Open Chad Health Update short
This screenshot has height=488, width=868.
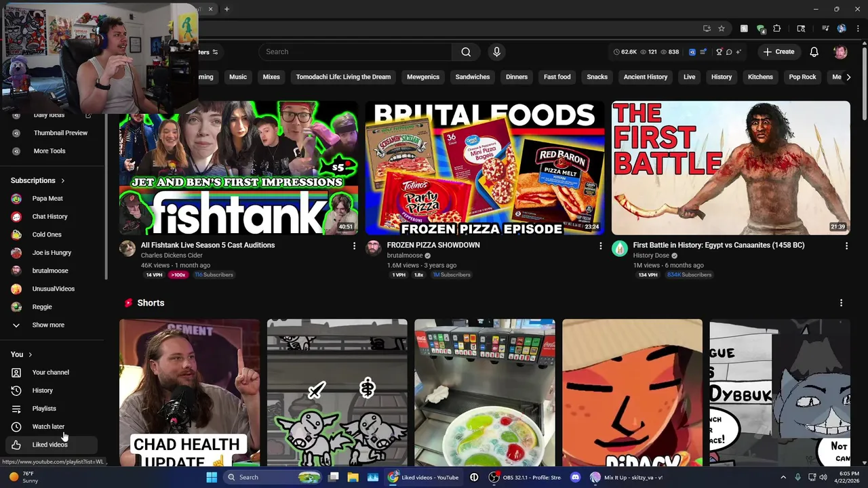[189, 393]
